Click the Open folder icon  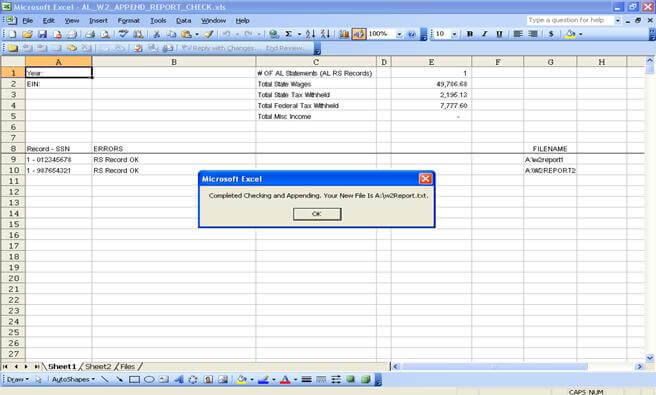tap(27, 34)
